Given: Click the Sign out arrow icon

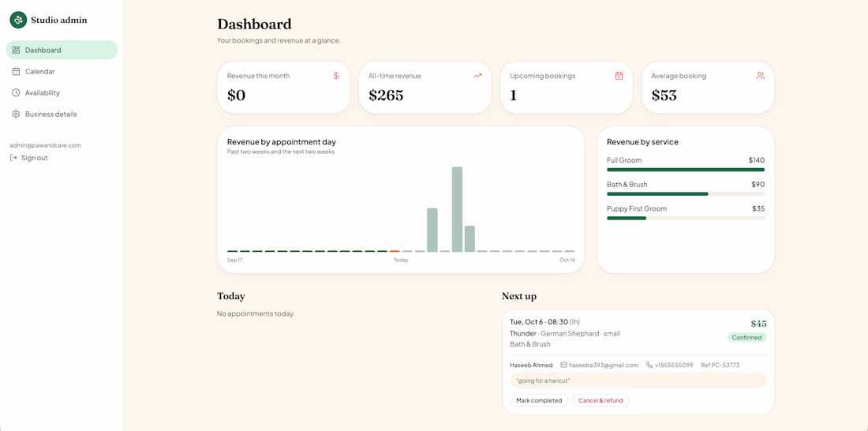Looking at the screenshot, I should coord(14,158).
